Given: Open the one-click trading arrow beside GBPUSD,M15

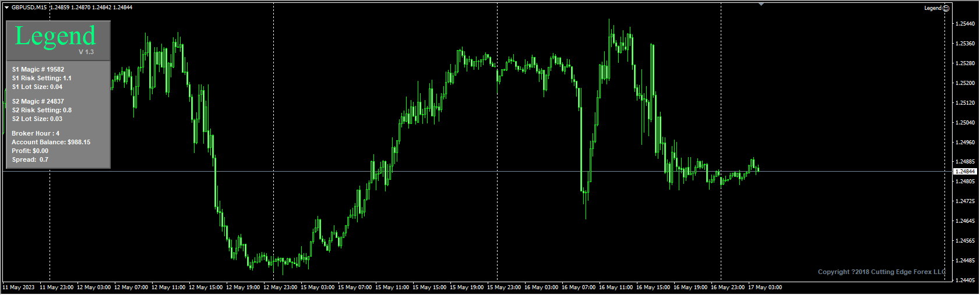Looking at the screenshot, I should (7, 8).
